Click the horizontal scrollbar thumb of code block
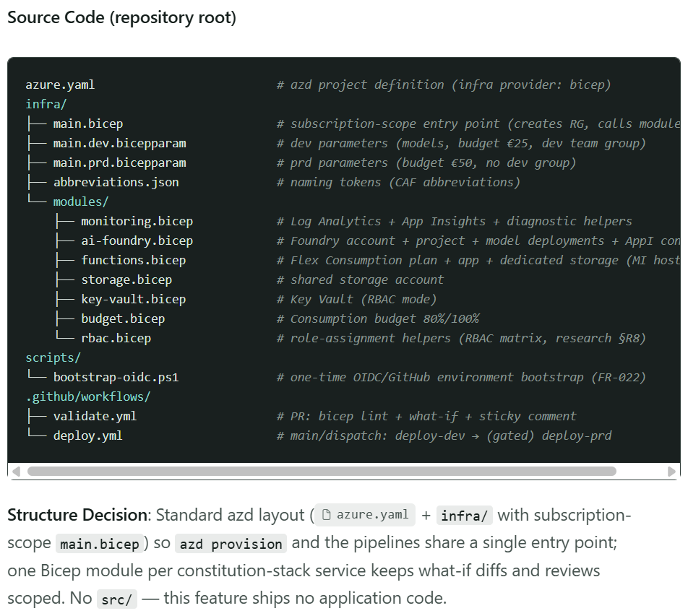This screenshot has height=616, width=688. [322, 472]
